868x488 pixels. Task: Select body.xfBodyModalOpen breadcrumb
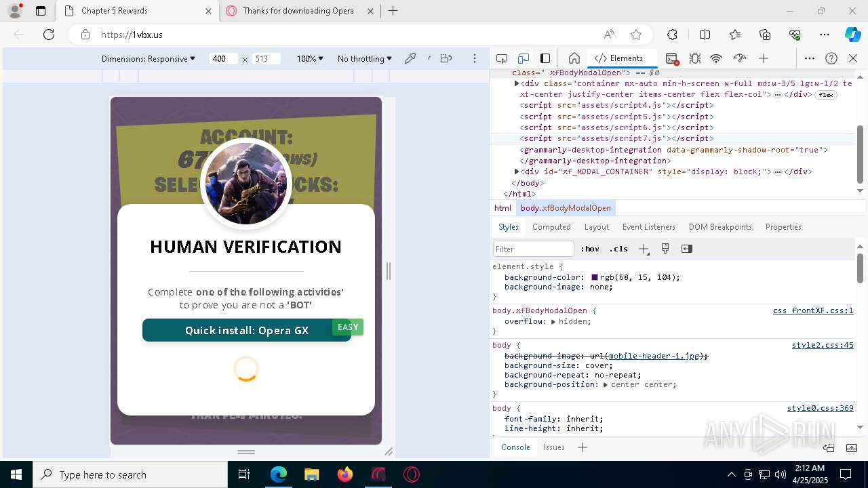pyautogui.click(x=566, y=208)
